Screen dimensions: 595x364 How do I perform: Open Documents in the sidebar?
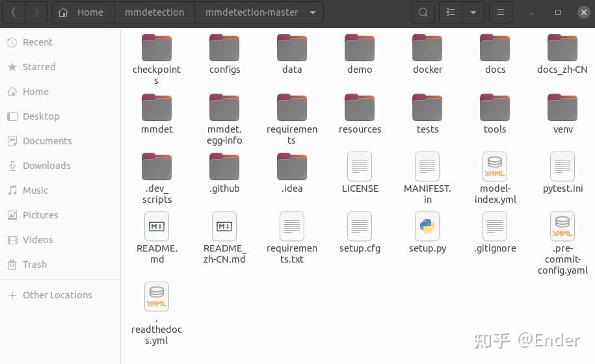point(60,140)
